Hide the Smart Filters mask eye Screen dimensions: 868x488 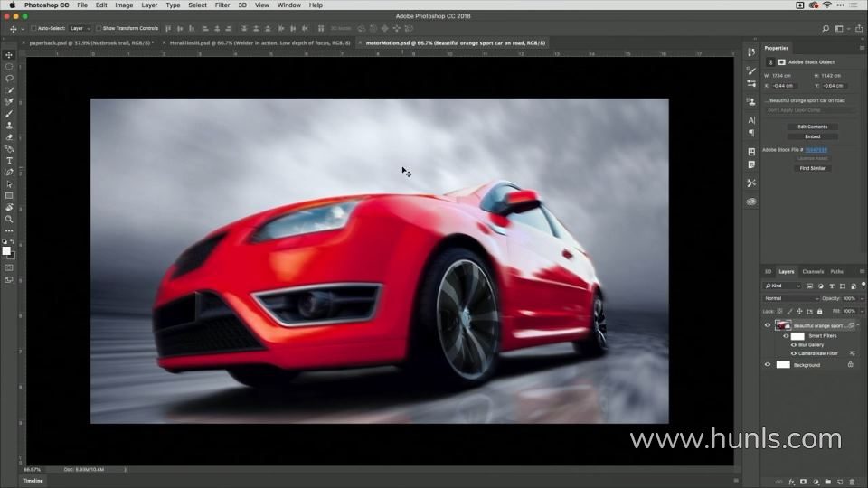tap(786, 336)
